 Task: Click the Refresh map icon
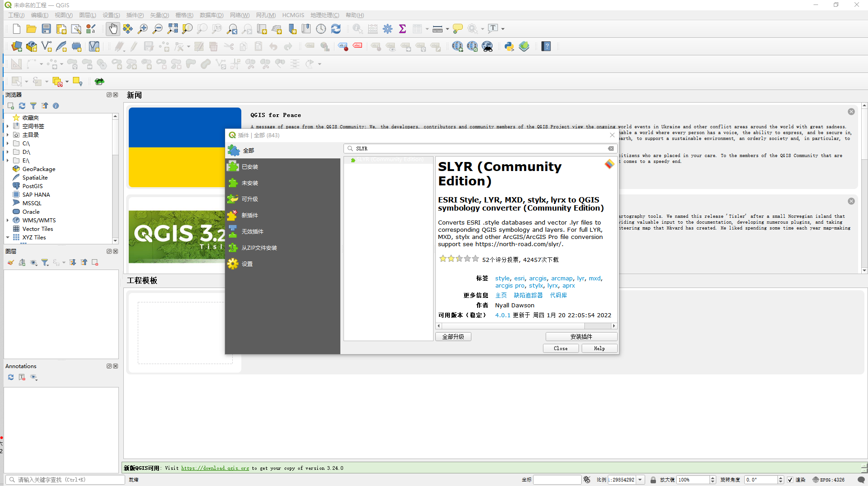(336, 29)
